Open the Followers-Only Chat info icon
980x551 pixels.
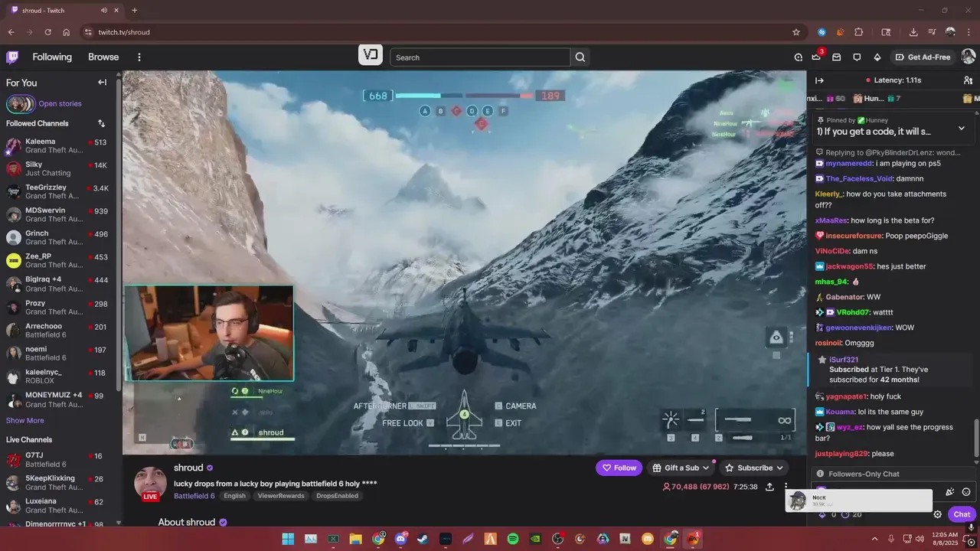[820, 474]
